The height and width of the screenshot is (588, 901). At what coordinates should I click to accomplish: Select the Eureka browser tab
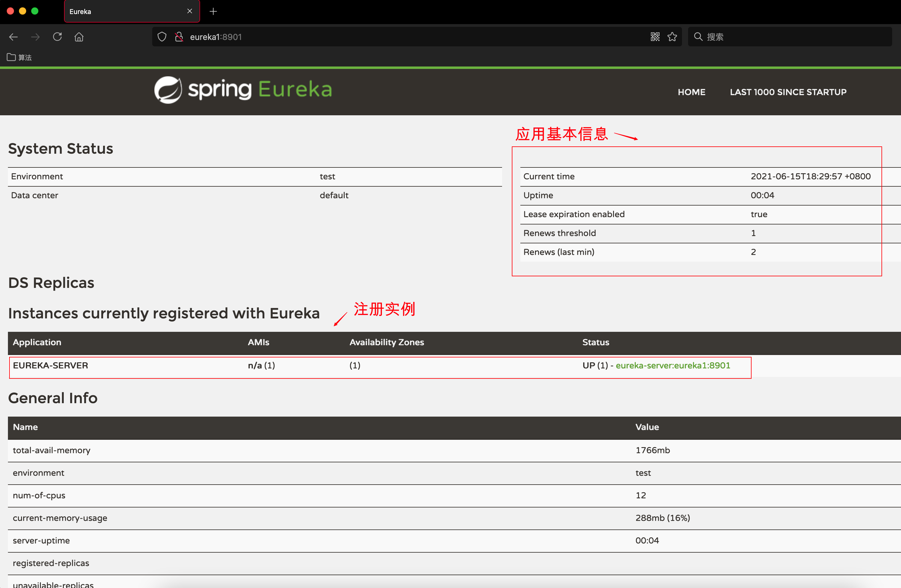point(121,11)
